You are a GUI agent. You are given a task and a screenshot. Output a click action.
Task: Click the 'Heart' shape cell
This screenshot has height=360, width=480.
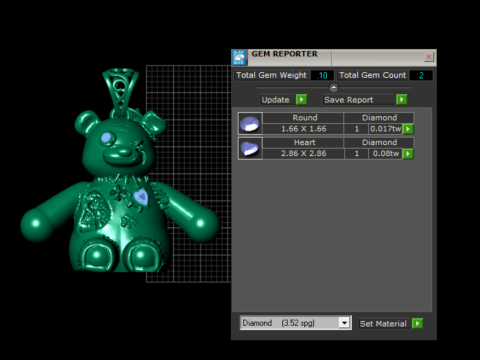tap(303, 142)
